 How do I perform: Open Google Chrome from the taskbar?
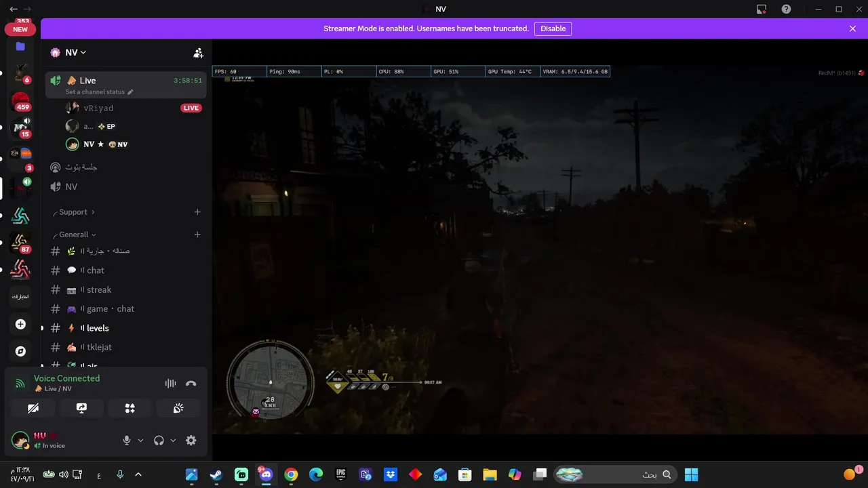click(291, 474)
